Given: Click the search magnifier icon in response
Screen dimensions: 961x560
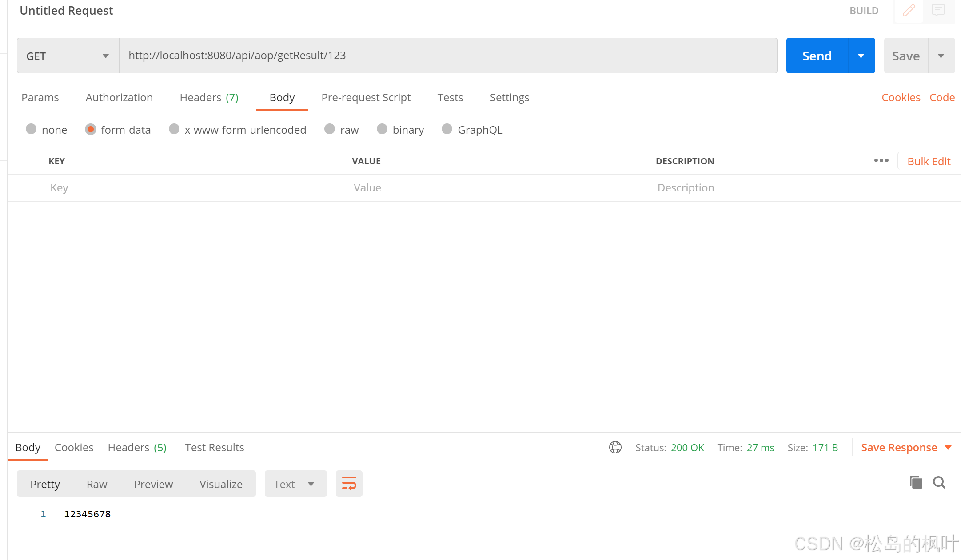Looking at the screenshot, I should pyautogui.click(x=939, y=482).
